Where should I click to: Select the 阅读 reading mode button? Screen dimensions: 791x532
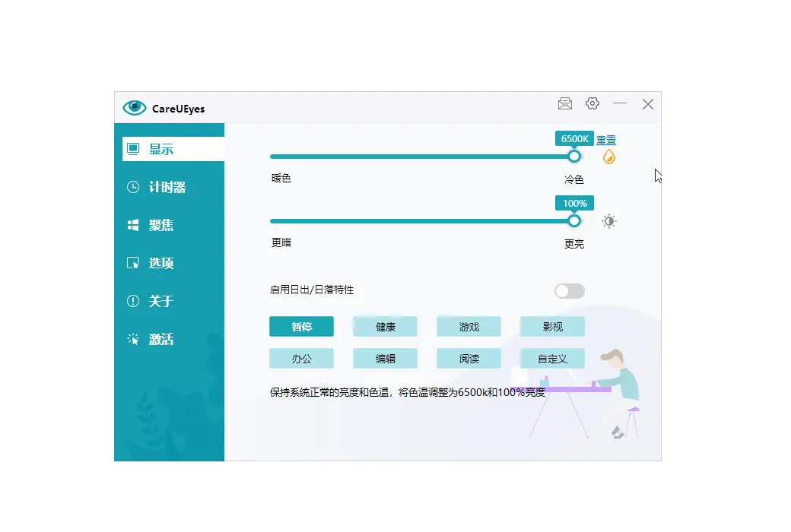469,359
